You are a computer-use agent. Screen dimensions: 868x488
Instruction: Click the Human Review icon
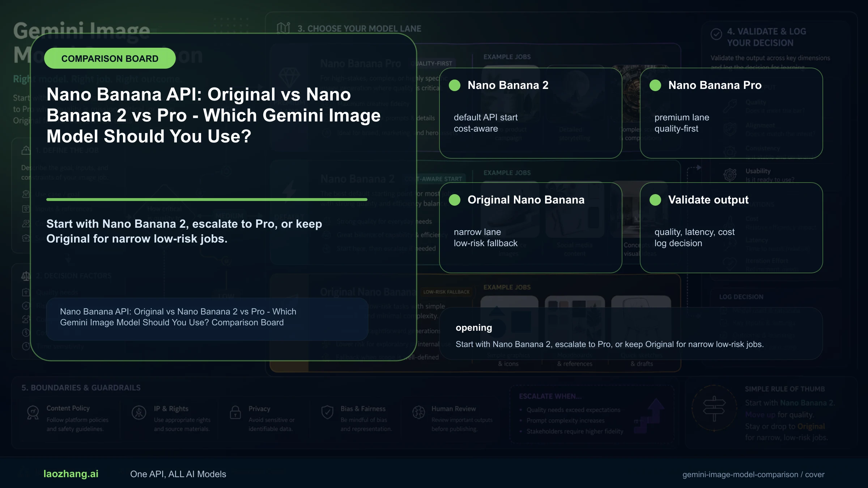pos(419,412)
